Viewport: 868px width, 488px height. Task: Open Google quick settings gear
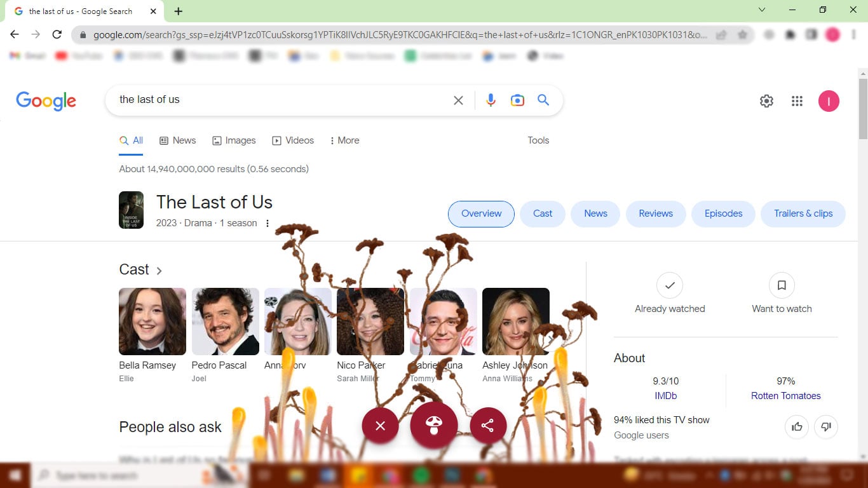[x=766, y=100]
